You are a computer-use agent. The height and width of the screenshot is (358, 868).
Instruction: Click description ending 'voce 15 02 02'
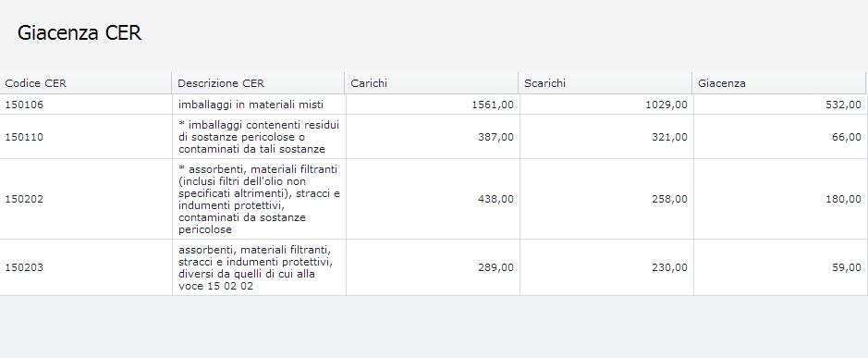(x=256, y=267)
